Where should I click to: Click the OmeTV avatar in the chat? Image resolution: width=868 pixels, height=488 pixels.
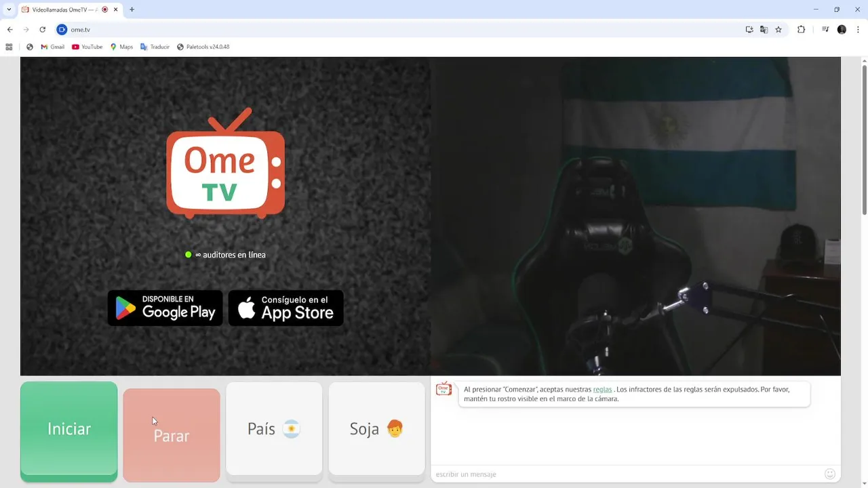pyautogui.click(x=443, y=389)
